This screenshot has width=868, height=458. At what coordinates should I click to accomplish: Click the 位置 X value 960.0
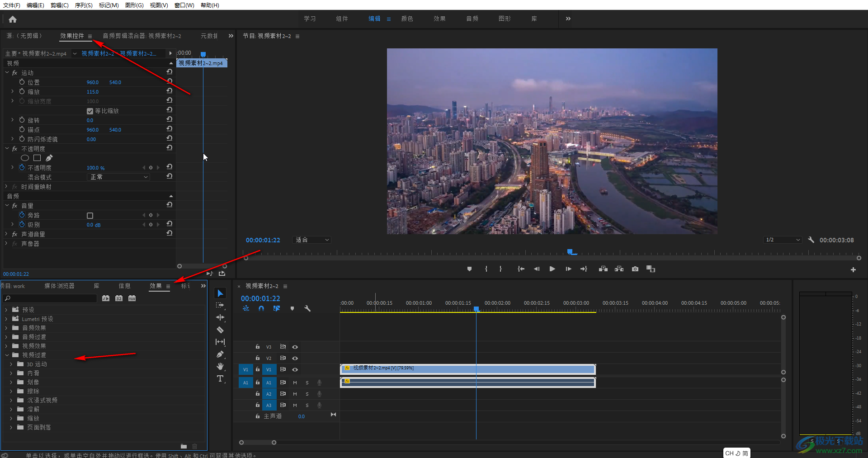tap(93, 82)
